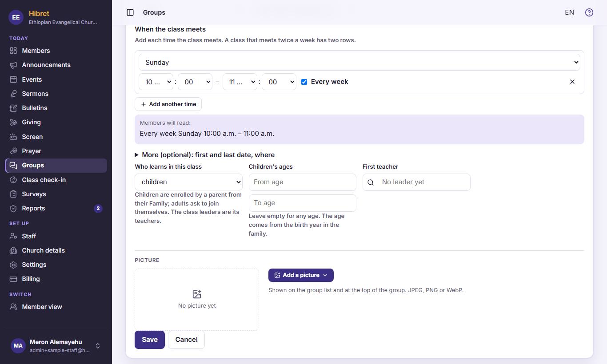Viewport: 607px width, 364px height.
Task: Click the Reports badge showing 2
Action: 98,208
